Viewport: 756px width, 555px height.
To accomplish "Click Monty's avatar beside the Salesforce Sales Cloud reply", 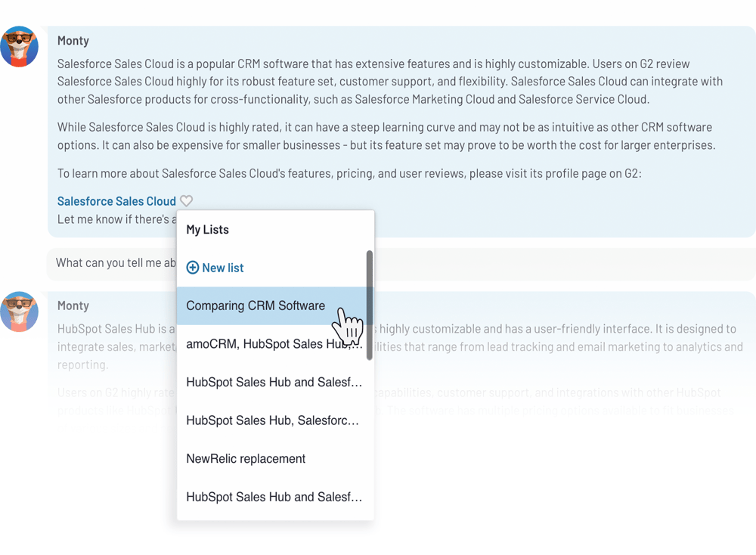I will click(x=20, y=46).
